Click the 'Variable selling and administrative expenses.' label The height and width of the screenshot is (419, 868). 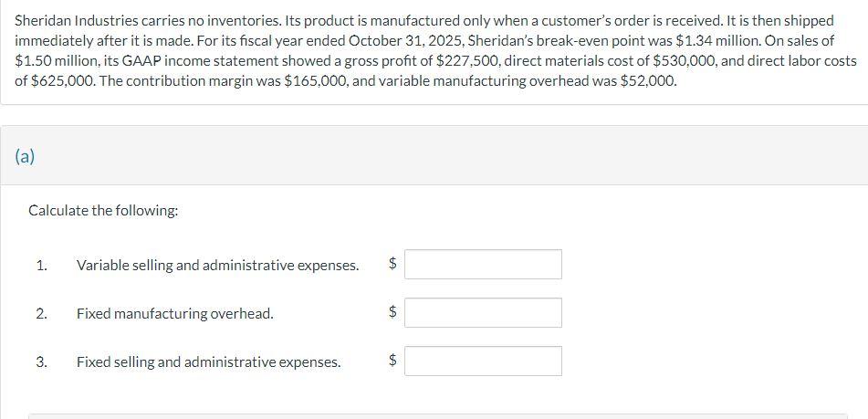217,265
